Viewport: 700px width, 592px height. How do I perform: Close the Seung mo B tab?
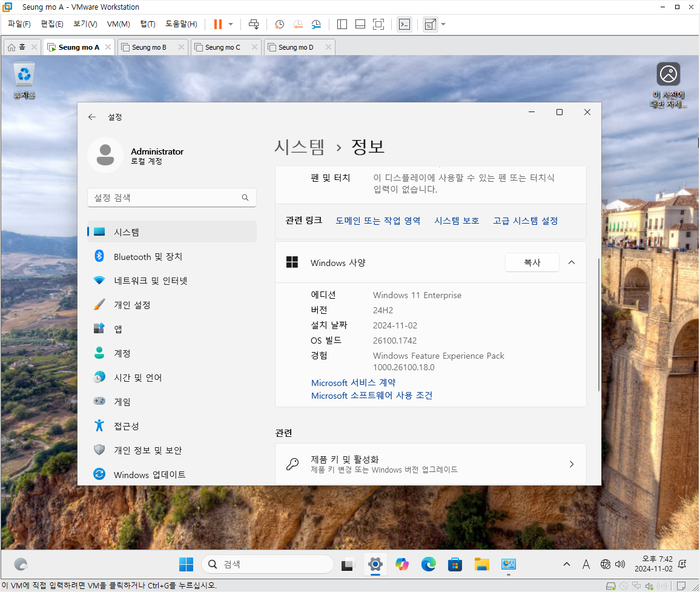click(181, 47)
